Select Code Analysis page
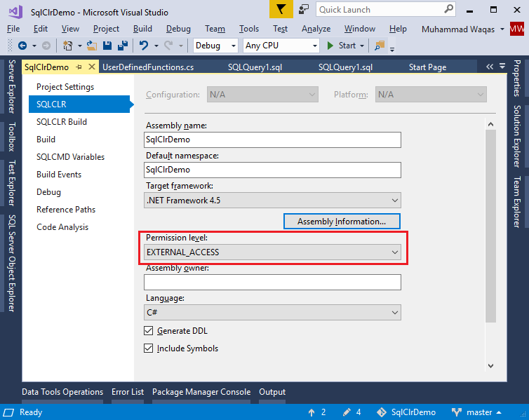 62,227
